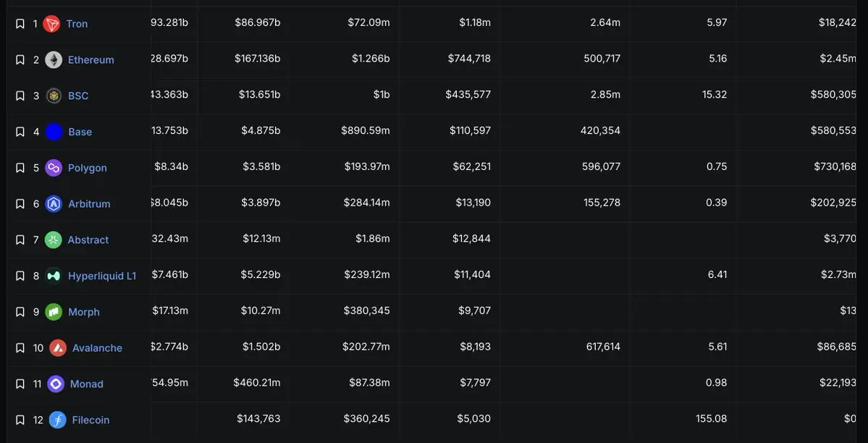Go to the Monad chain page
The image size is (868, 443).
(86, 384)
